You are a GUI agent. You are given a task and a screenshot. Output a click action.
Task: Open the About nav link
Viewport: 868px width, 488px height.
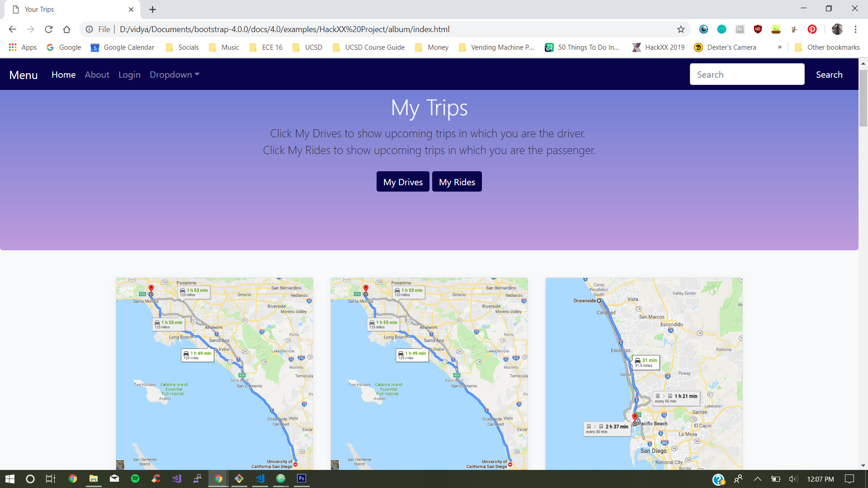97,75
